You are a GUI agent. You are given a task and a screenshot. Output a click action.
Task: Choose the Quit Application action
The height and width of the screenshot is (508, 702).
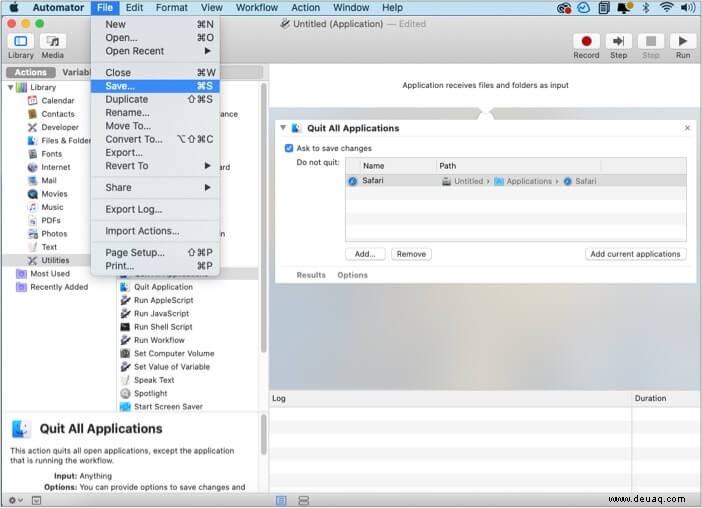point(163,287)
